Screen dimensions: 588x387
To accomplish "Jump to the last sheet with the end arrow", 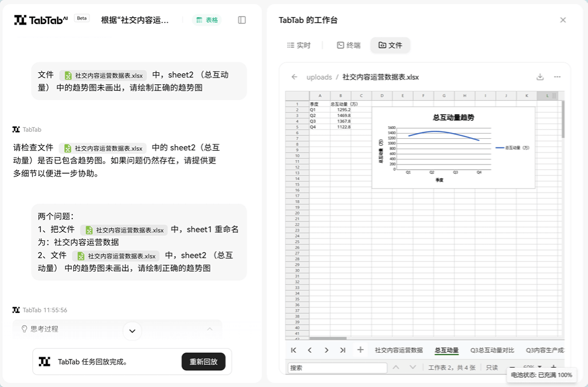I will (x=341, y=350).
